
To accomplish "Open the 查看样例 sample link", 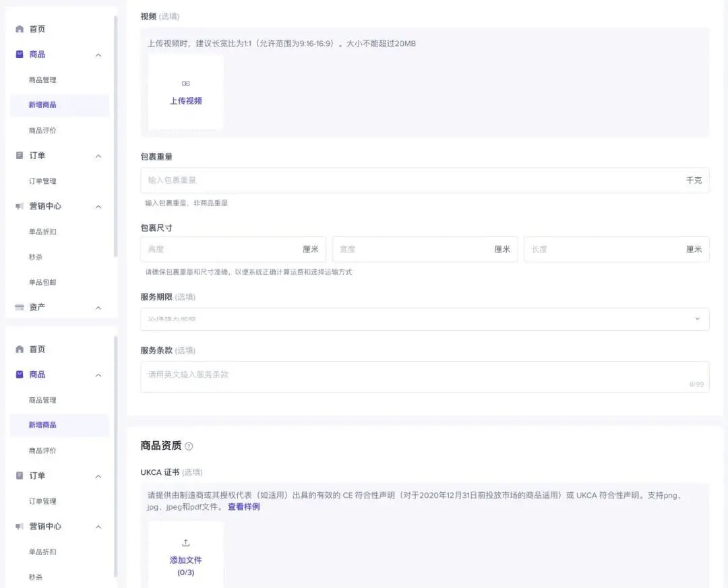I will tap(244, 507).
